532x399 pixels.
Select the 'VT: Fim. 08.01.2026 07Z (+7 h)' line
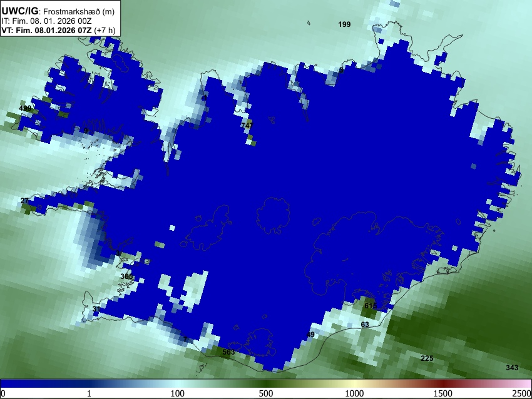coord(58,30)
